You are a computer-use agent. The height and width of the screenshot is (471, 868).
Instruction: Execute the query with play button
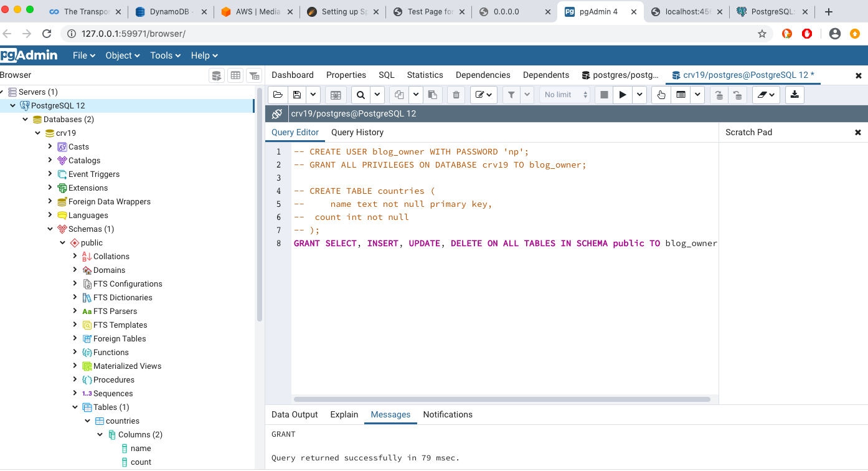pos(622,95)
